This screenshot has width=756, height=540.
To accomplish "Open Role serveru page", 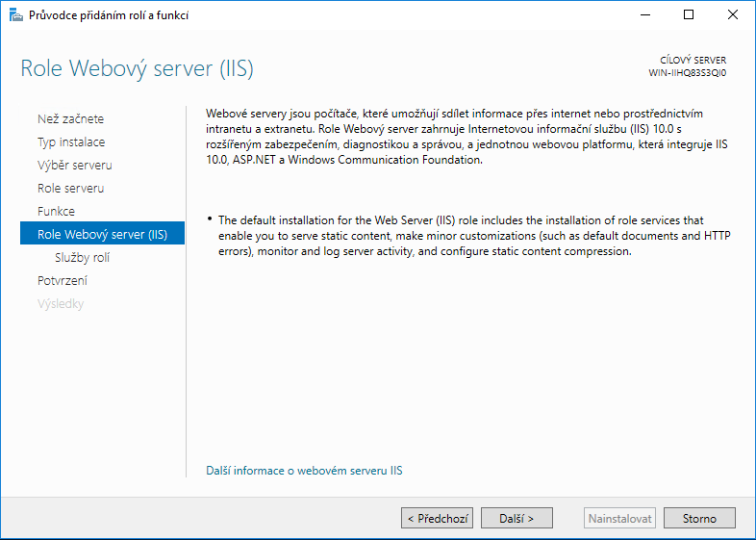I will pyautogui.click(x=71, y=189).
